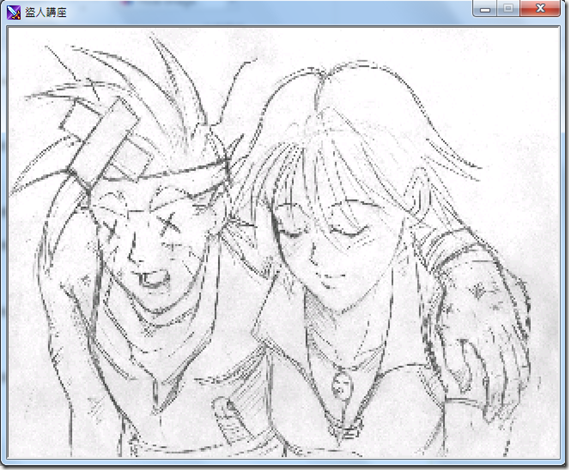Click the sword app icon in title bar
The image size is (569, 470).
[14, 12]
